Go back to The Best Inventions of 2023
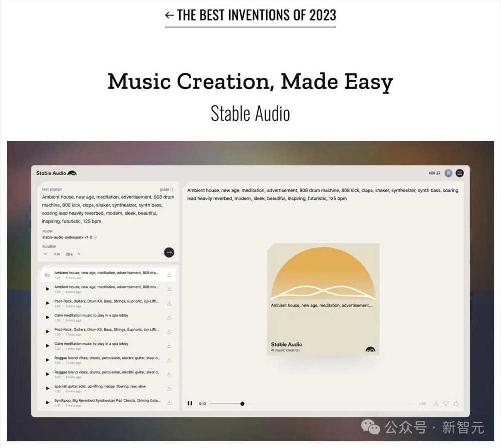The height and width of the screenshot is (448, 501). [x=250, y=15]
